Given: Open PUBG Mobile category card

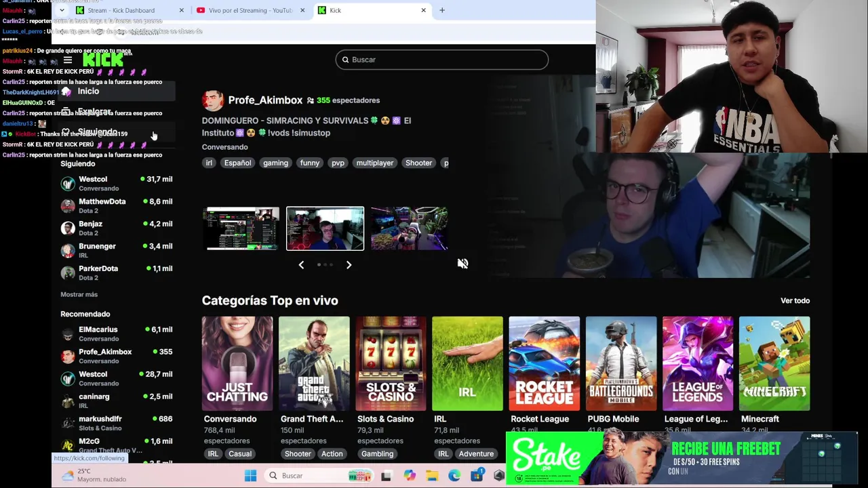Looking at the screenshot, I should click(x=621, y=363).
